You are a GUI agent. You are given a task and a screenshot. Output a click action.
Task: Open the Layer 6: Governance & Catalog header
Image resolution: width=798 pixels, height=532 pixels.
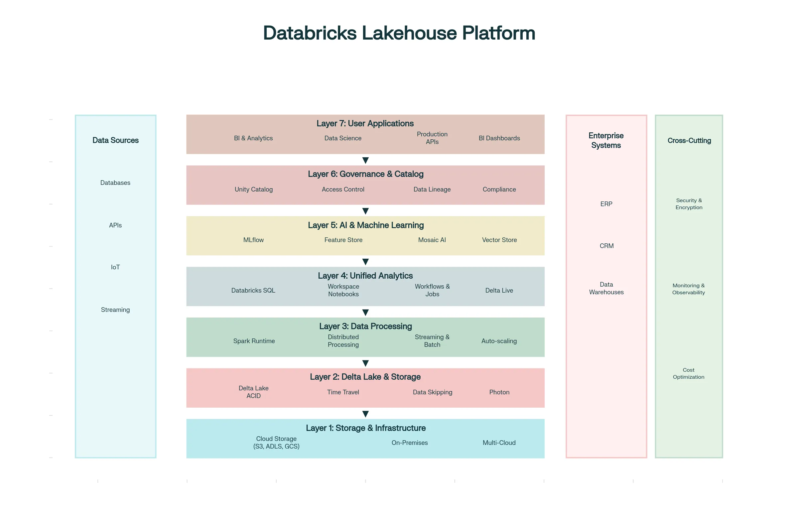point(365,174)
